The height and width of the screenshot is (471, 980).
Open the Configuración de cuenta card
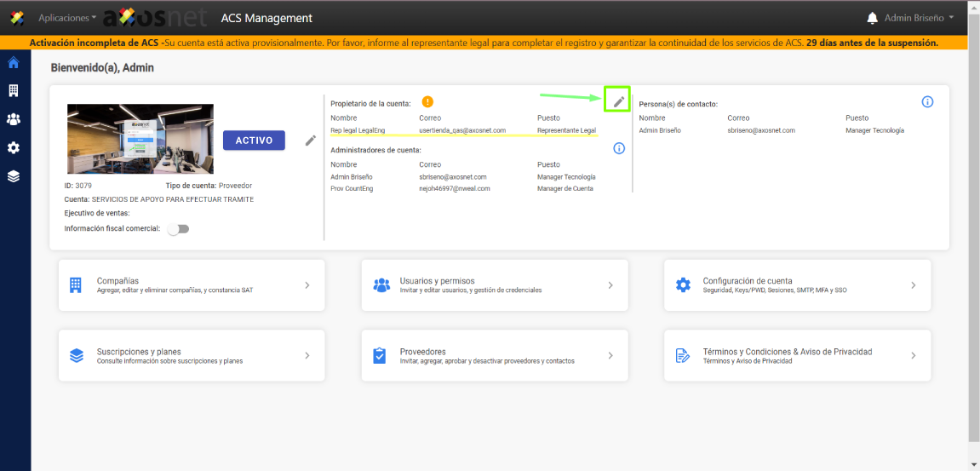click(798, 285)
